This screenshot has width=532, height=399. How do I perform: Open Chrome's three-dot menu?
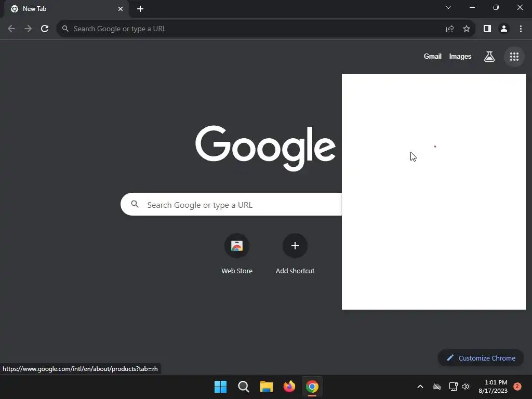coord(521,29)
